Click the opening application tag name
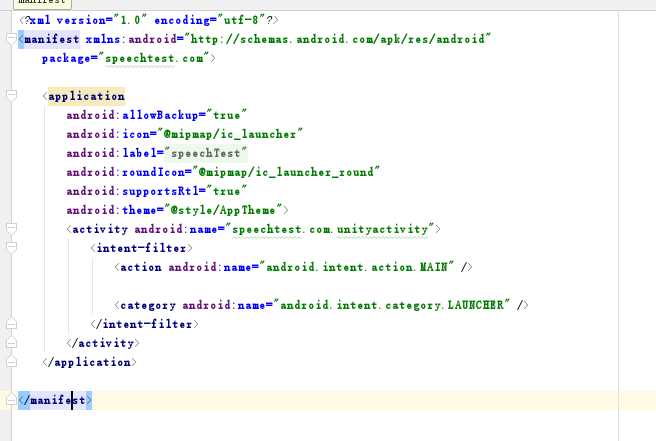 (x=86, y=96)
